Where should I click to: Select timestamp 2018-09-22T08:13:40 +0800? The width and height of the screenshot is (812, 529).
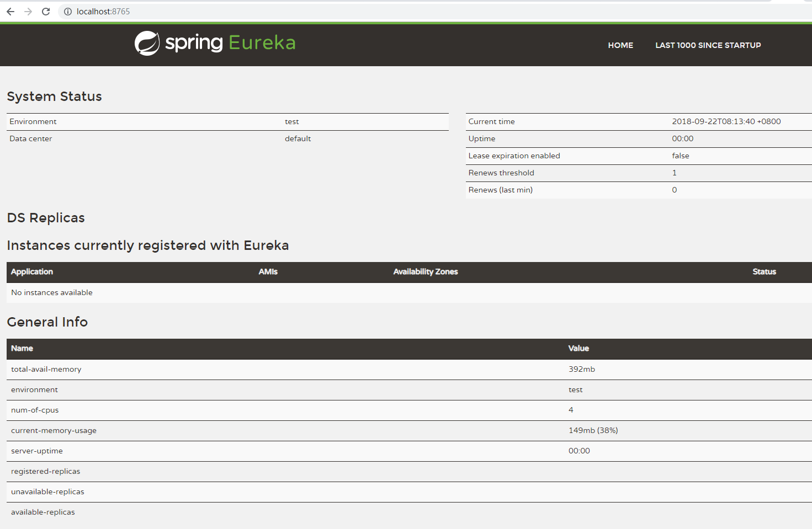point(726,122)
